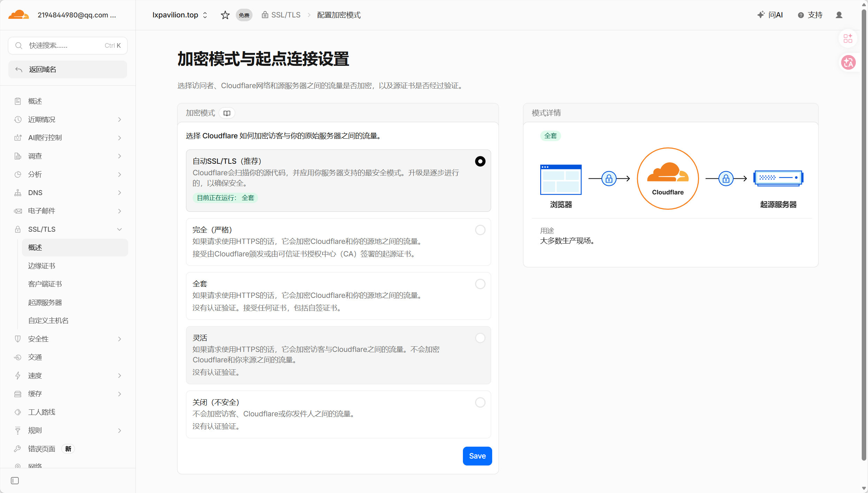The width and height of the screenshot is (868, 493).
Task: Click the 错误页面 menu label
Action: point(42,449)
